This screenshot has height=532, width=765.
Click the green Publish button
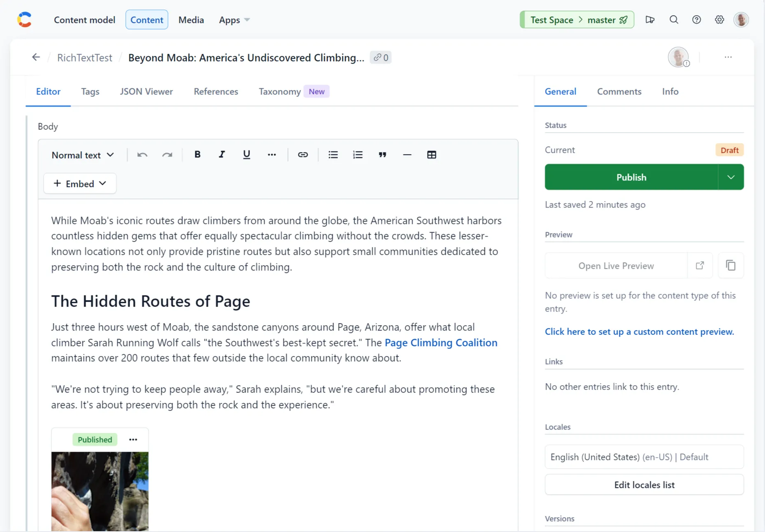coord(631,177)
